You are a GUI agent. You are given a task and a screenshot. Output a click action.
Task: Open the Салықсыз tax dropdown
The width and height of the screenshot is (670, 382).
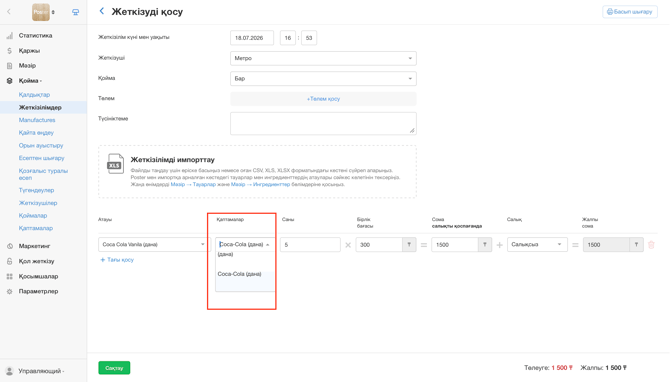[537, 245]
